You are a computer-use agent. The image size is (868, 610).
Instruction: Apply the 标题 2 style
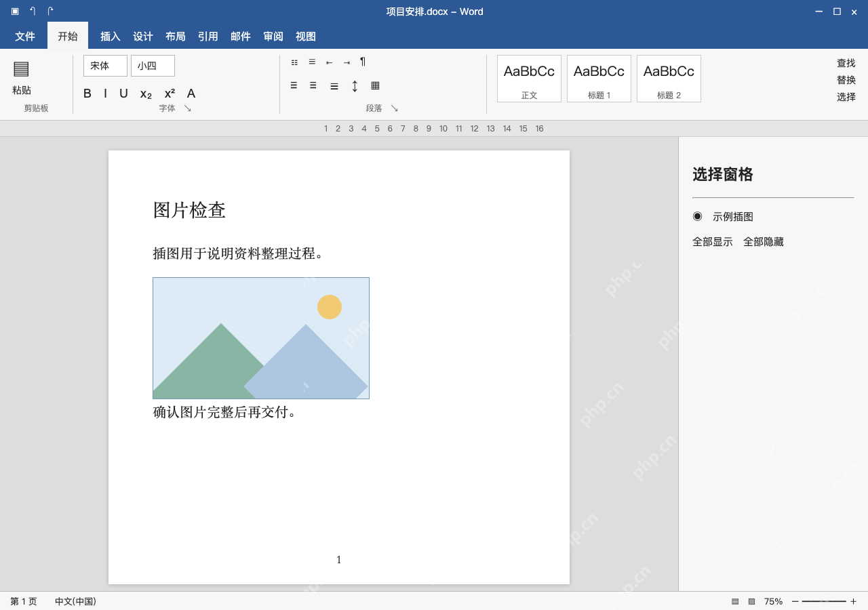[x=669, y=79]
